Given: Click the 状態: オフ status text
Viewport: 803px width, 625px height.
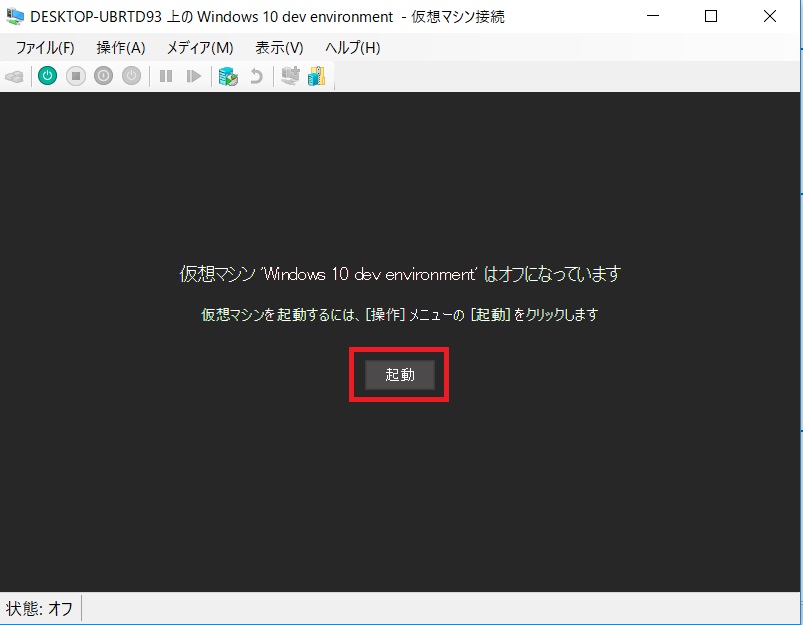Looking at the screenshot, I should pos(39,609).
